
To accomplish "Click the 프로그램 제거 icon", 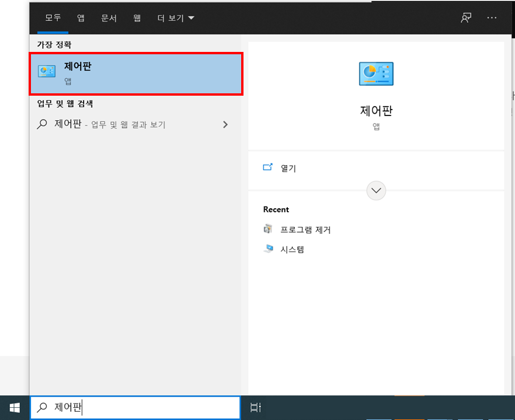I will pos(268,229).
